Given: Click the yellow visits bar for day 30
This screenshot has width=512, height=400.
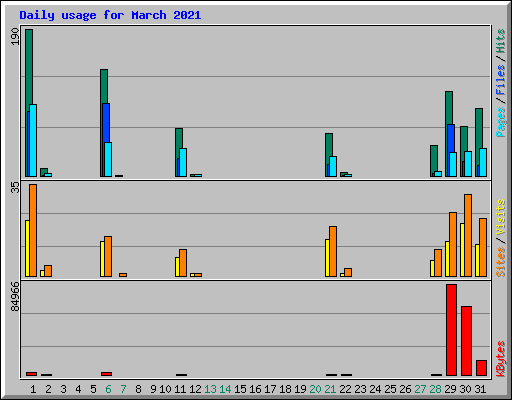Looking at the screenshot, I should point(462,250).
